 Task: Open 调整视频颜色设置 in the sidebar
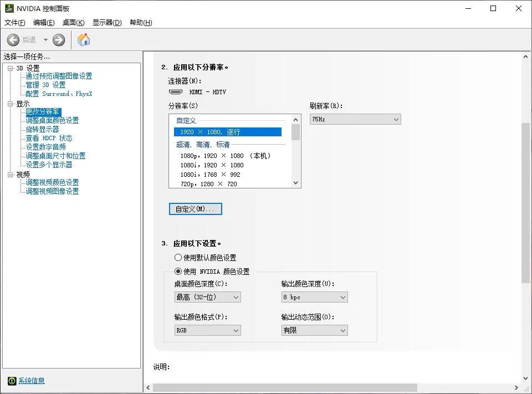pyautogui.click(x=52, y=182)
